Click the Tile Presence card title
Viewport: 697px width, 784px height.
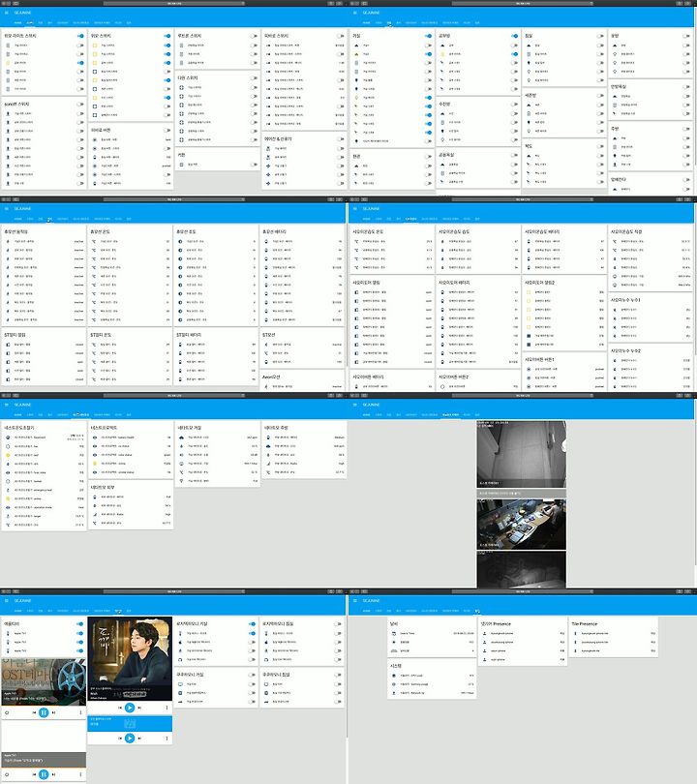click(585, 624)
